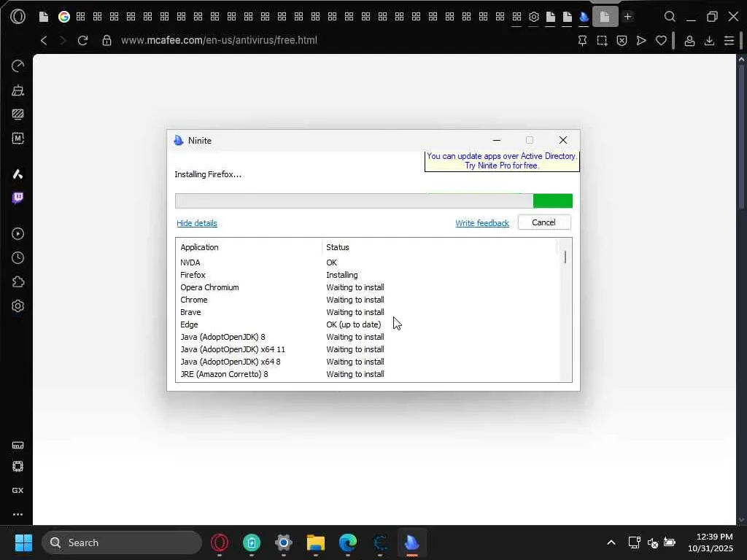Open Twitch panel in the sidebar
This screenshot has height=560, width=747.
(18, 198)
